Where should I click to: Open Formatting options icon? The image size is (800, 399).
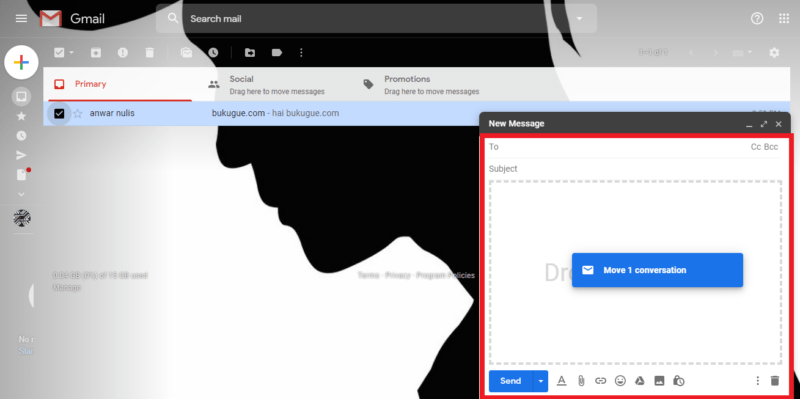point(562,381)
